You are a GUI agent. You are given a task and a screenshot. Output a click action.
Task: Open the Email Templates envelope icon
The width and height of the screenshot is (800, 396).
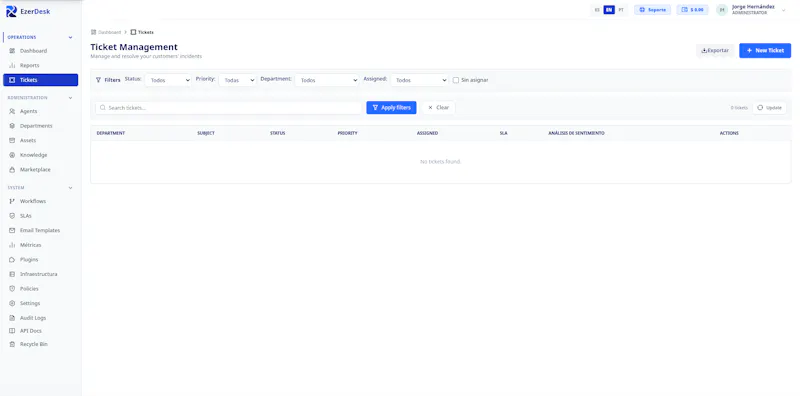(12, 231)
